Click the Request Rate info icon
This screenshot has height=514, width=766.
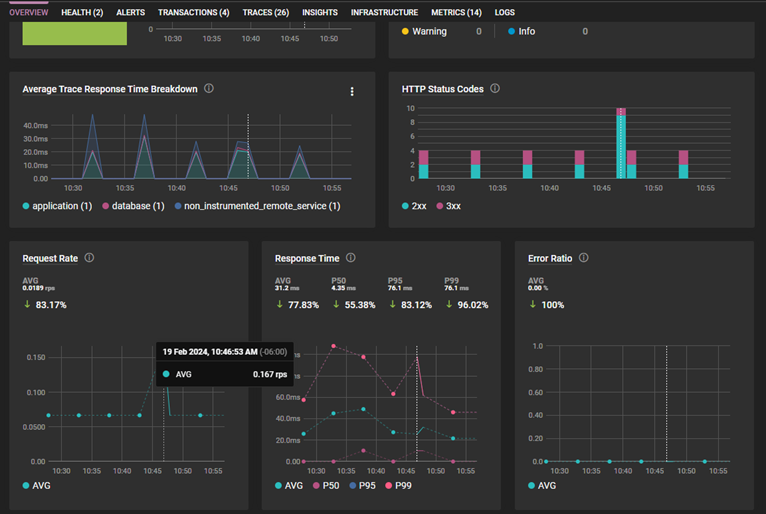coord(89,257)
